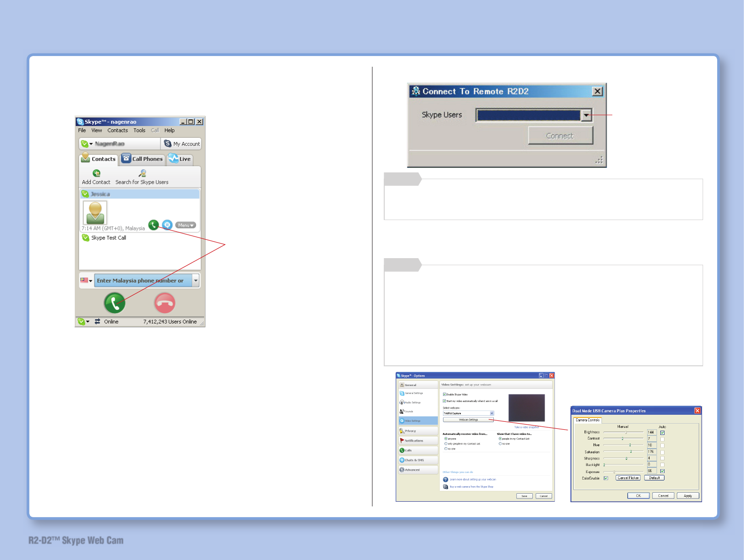Click Apply in Camera Properties
Image resolution: width=744 pixels, height=560 pixels.
point(688,496)
